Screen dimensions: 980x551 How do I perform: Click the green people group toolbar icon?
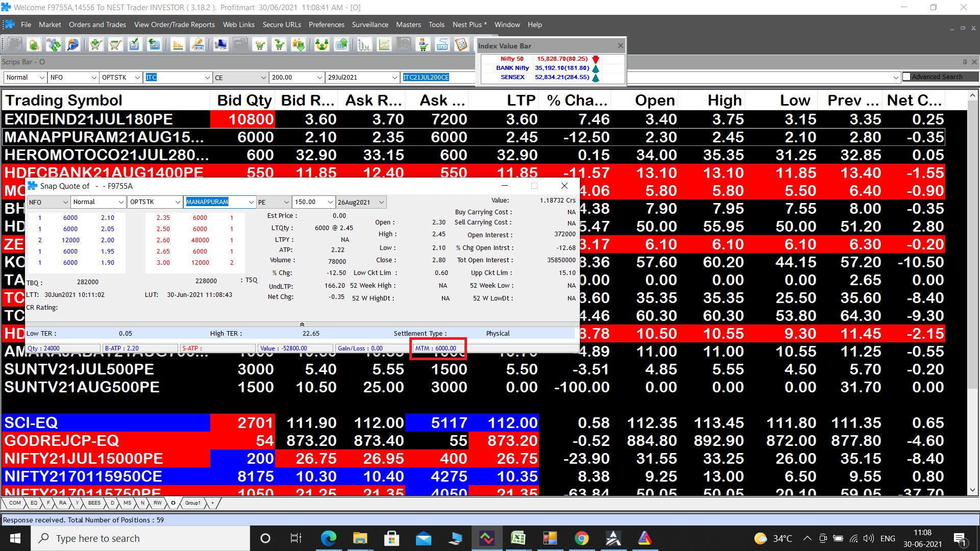[x=322, y=45]
